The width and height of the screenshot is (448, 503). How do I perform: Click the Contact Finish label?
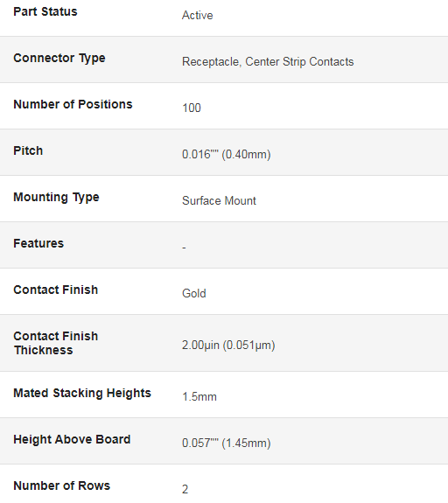(55, 290)
